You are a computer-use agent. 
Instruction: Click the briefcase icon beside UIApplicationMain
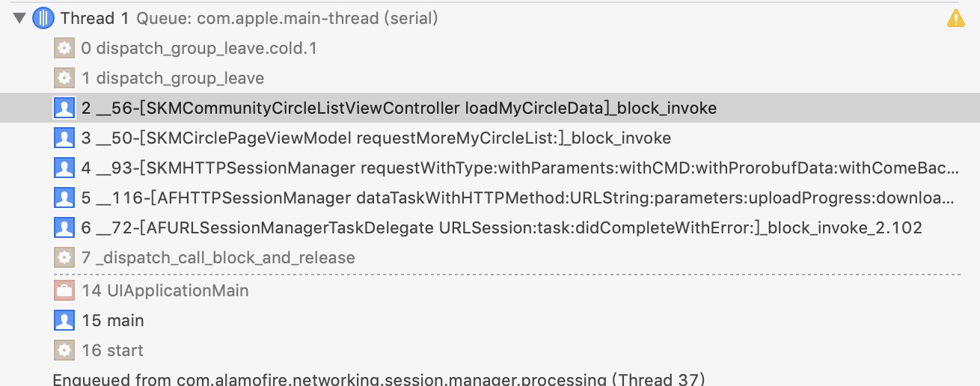[x=64, y=290]
